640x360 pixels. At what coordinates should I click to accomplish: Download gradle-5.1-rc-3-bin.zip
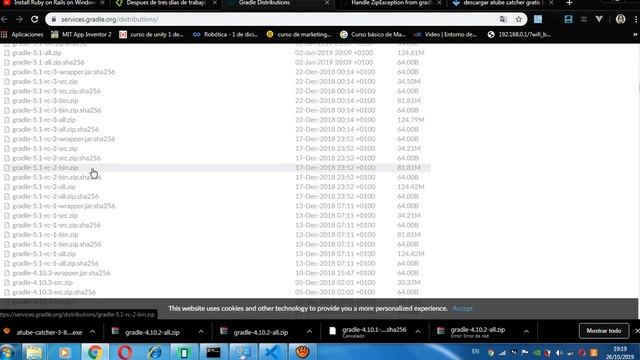45,100
